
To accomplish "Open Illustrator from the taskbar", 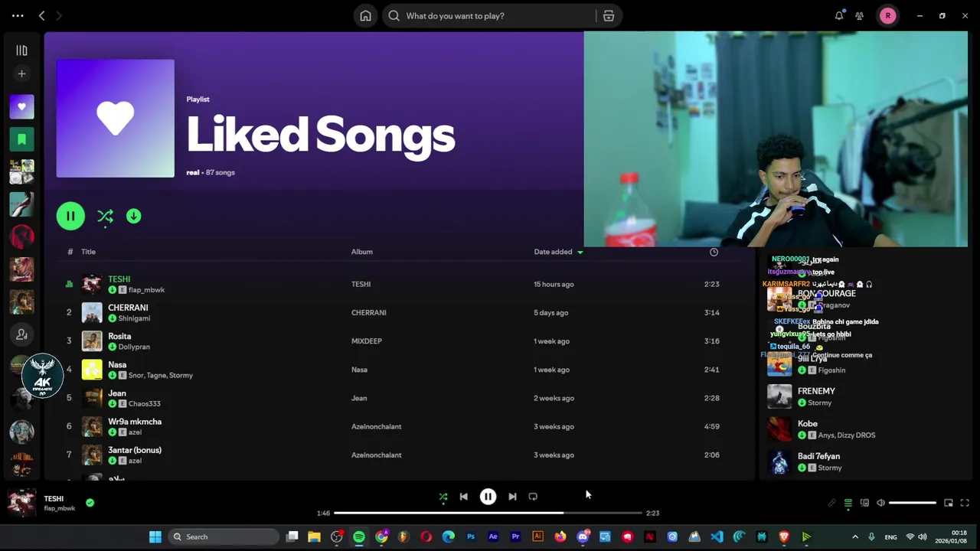I will (537, 536).
